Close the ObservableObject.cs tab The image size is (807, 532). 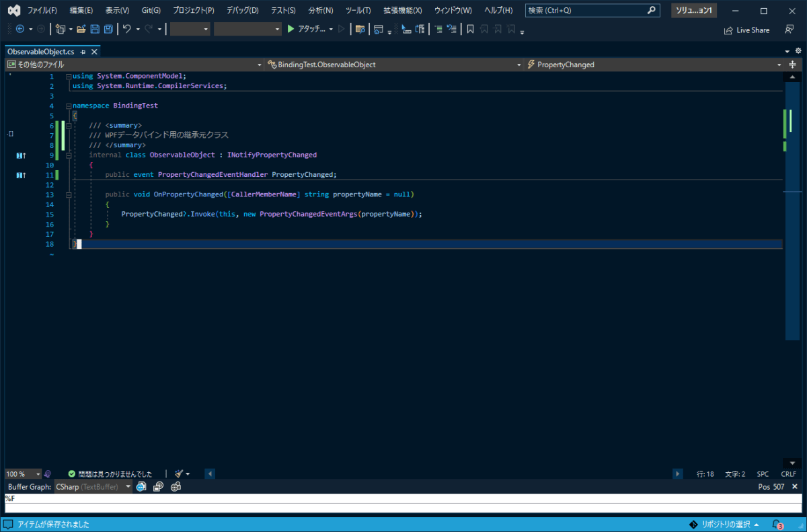click(x=94, y=52)
